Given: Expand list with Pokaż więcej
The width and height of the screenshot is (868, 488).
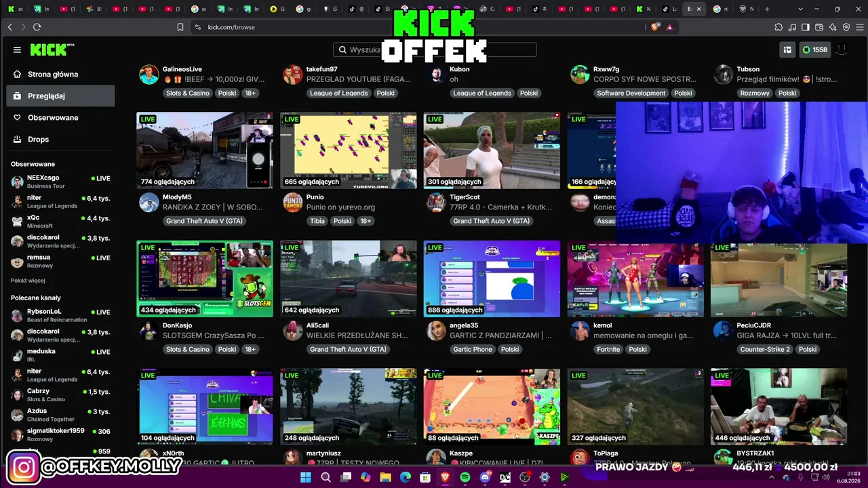Looking at the screenshot, I should click(28, 281).
